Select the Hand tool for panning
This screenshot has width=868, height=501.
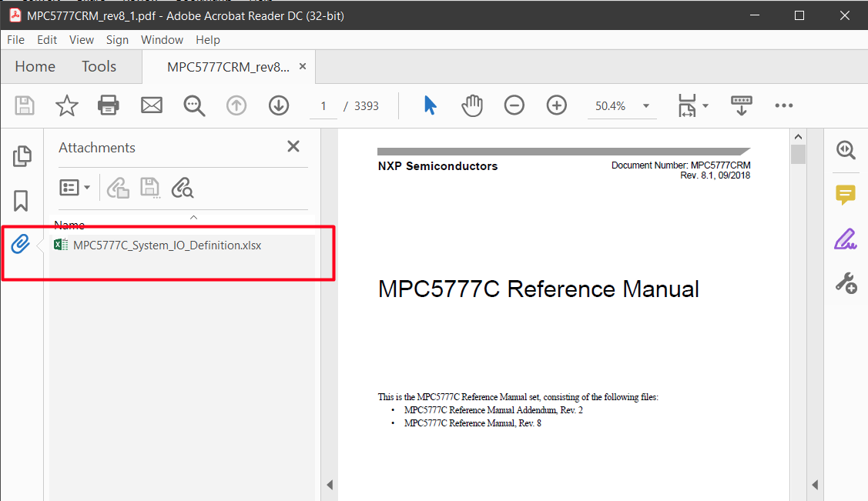472,105
